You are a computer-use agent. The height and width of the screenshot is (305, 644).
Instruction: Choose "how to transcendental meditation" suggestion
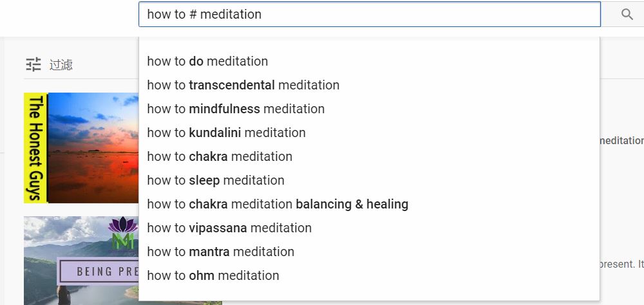243,85
